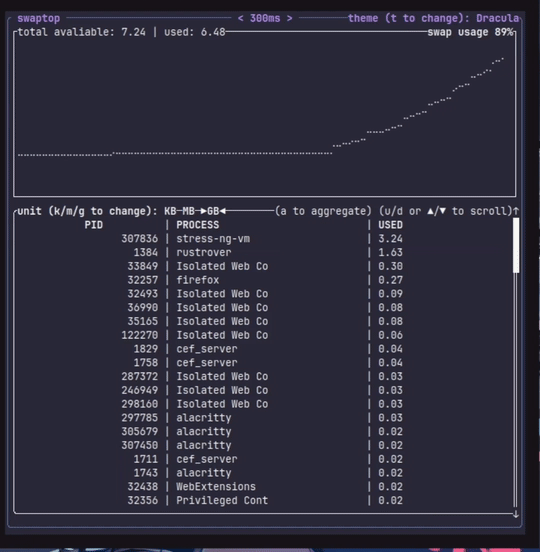The image size is (540, 552).
Task: Click the Dracula theme label
Action: (497, 18)
